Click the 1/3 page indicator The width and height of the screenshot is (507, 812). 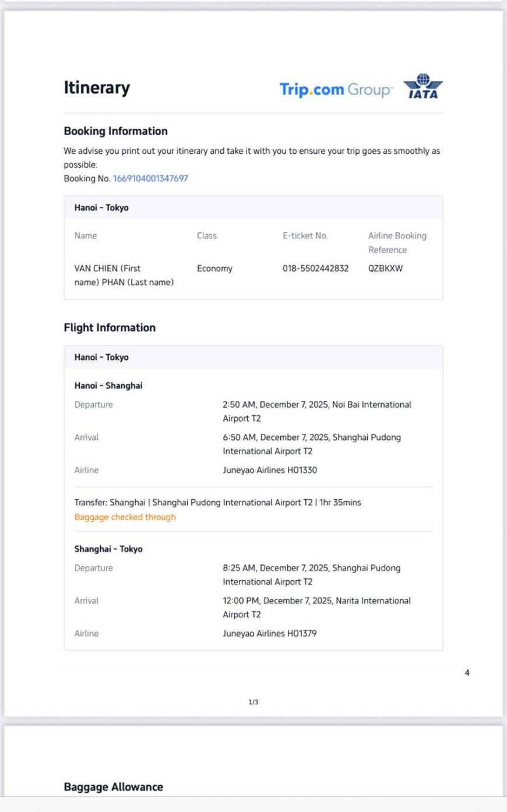254,702
